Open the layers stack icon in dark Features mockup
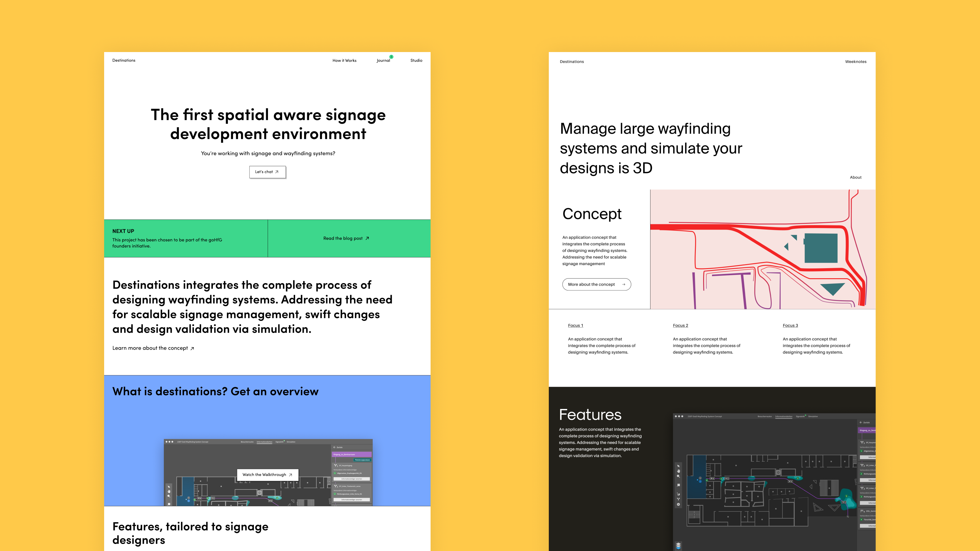The image size is (980, 551). 678,546
